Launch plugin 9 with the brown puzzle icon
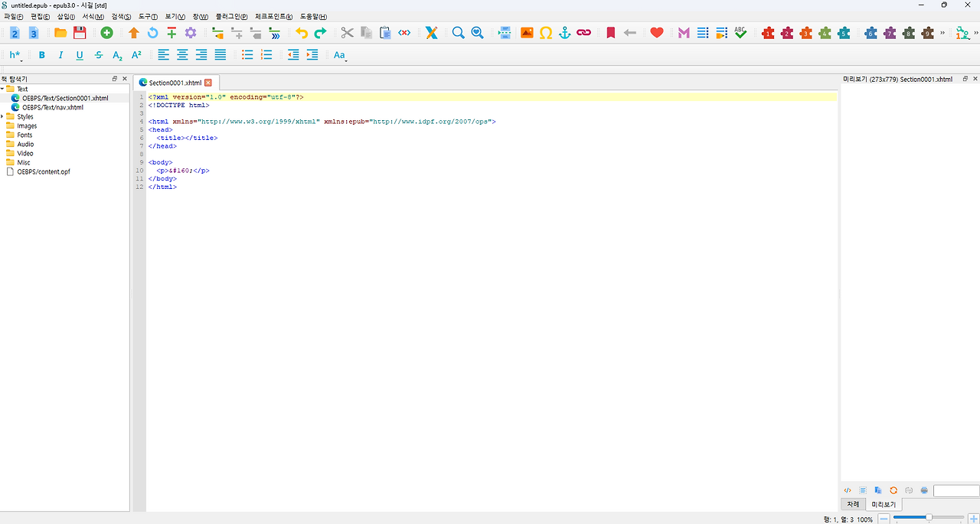Screen dimensions: 980x524 click(928, 33)
